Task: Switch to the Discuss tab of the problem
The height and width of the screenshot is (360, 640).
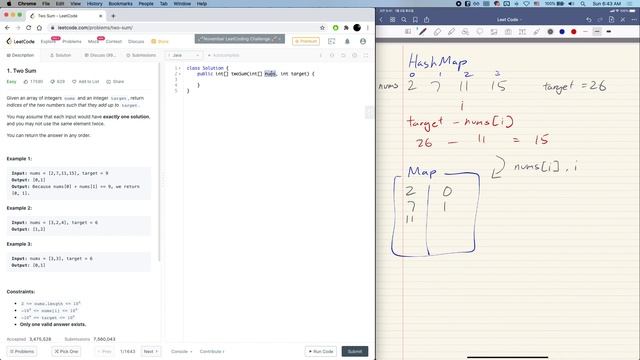Action: click(x=100, y=55)
